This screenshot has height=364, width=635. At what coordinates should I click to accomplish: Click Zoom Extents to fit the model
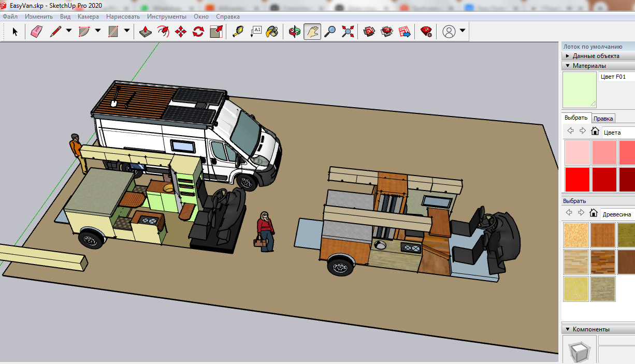[348, 32]
